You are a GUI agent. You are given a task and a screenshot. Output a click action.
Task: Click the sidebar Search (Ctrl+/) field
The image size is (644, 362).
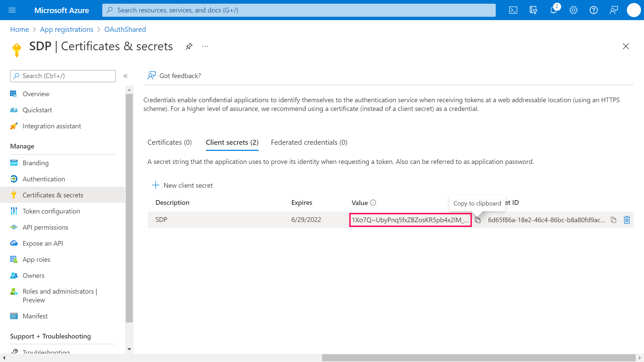point(63,76)
